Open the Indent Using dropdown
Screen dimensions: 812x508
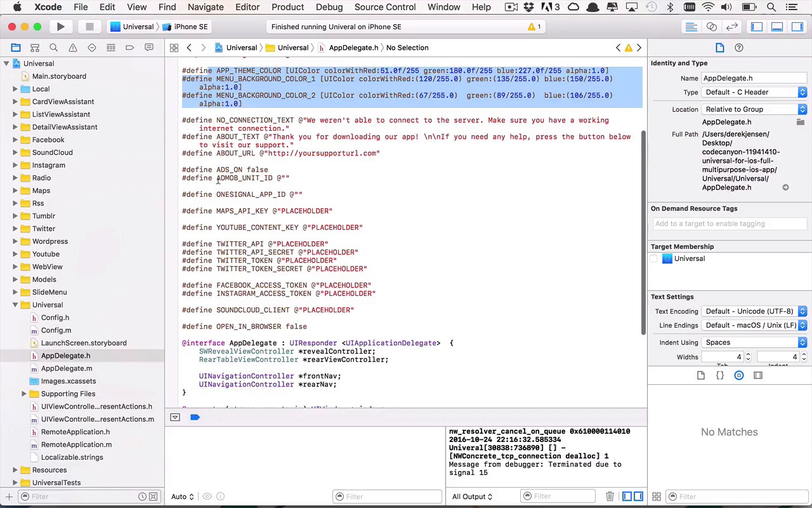coord(754,342)
